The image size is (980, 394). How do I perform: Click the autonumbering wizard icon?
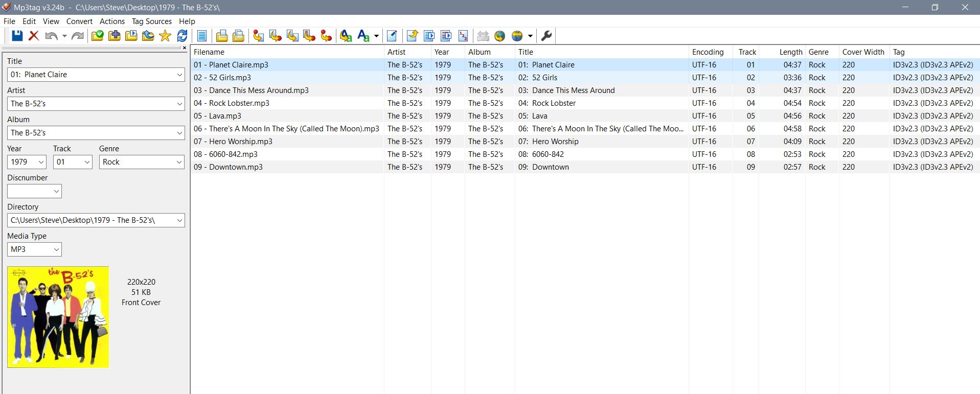[463, 36]
